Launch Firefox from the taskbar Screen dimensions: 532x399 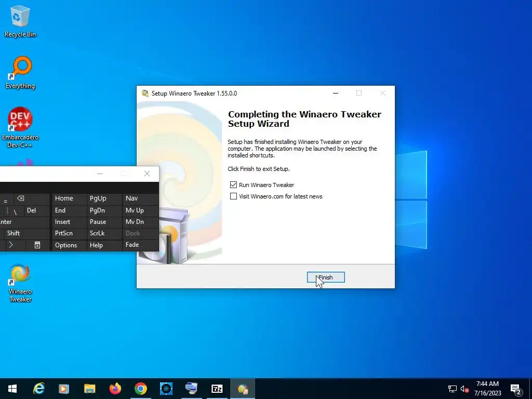(x=115, y=389)
